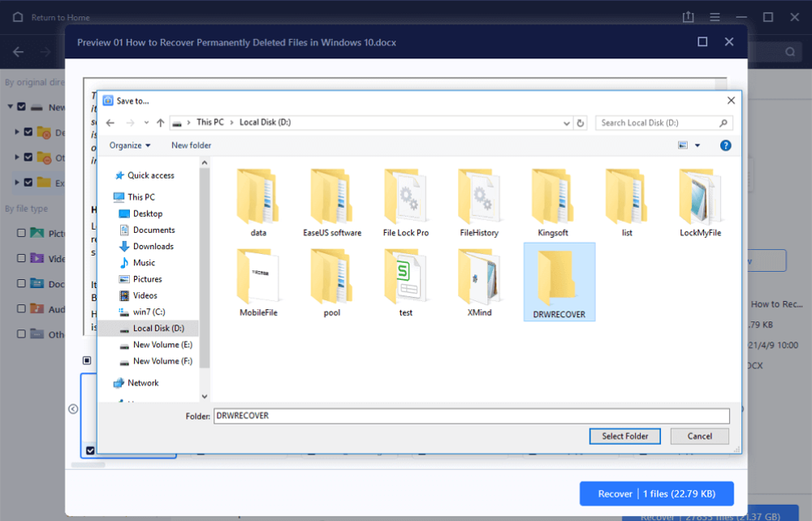Select New Volume (E:) drive
Screen dimensions: 812x521
156,345
